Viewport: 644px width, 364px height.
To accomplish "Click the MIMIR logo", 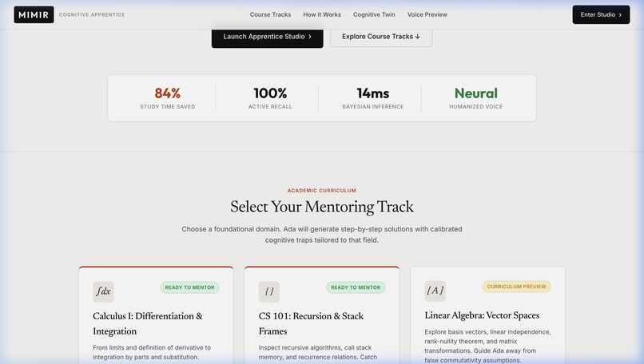I will tap(34, 15).
